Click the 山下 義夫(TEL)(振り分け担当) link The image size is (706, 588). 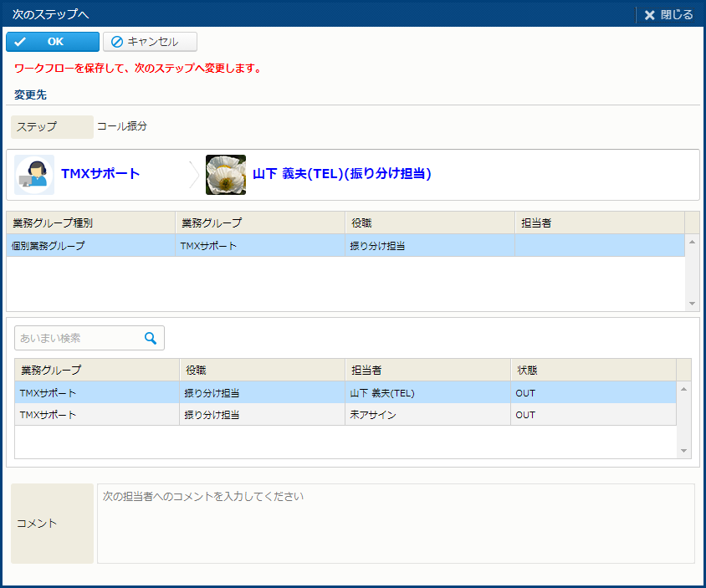coord(341,174)
